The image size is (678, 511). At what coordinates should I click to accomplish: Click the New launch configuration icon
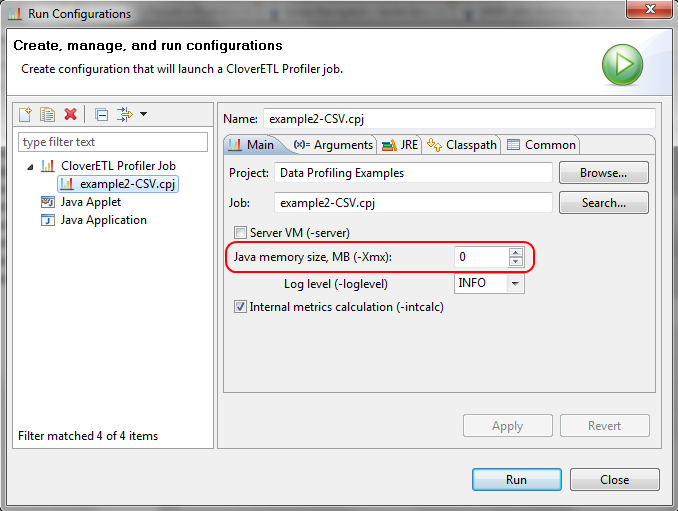[26, 115]
